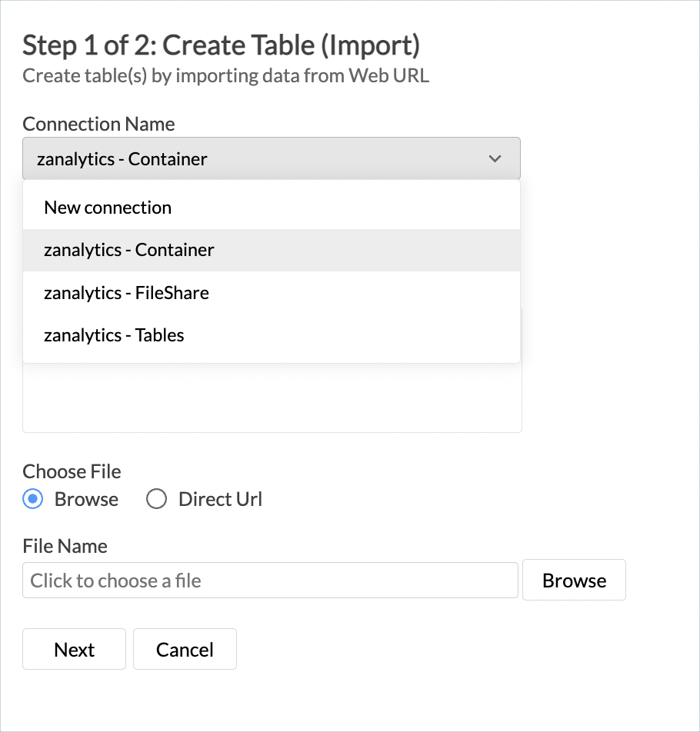
Task: Click the 'Choose File' section label
Action: click(72, 471)
